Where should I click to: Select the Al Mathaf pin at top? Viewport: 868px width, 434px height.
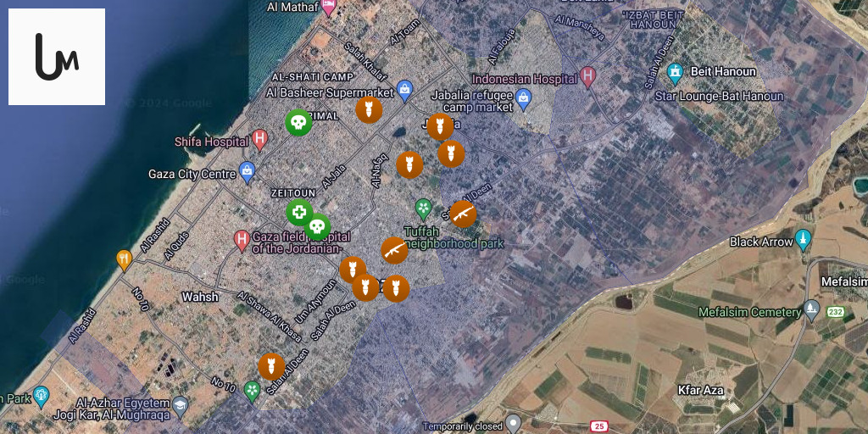click(x=329, y=6)
